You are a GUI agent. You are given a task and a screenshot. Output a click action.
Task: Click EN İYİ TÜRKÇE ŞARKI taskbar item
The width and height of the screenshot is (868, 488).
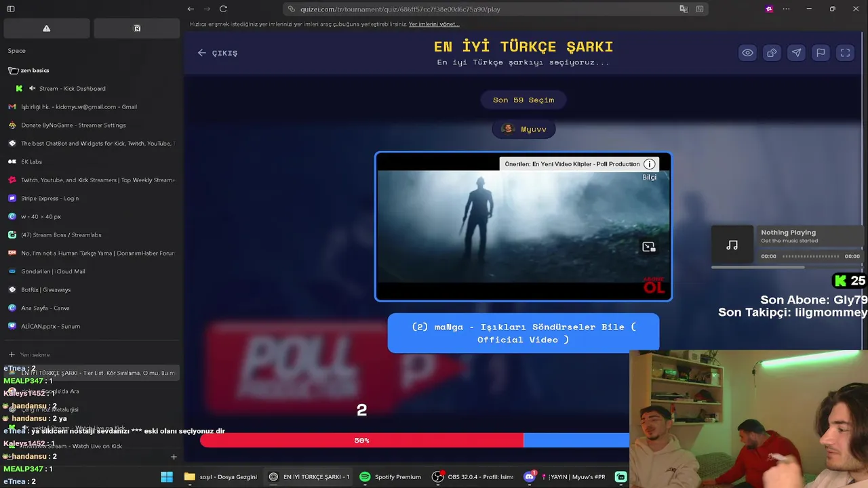click(309, 477)
